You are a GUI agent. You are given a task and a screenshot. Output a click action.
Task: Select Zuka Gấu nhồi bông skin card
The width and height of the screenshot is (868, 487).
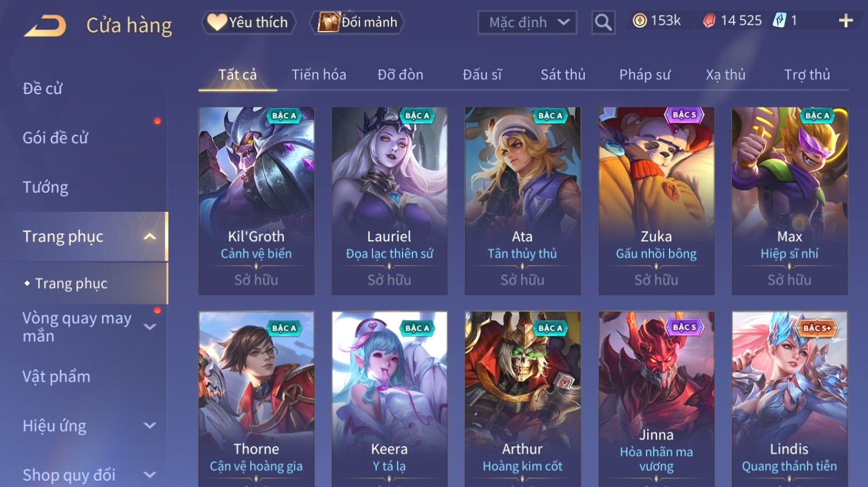656,201
